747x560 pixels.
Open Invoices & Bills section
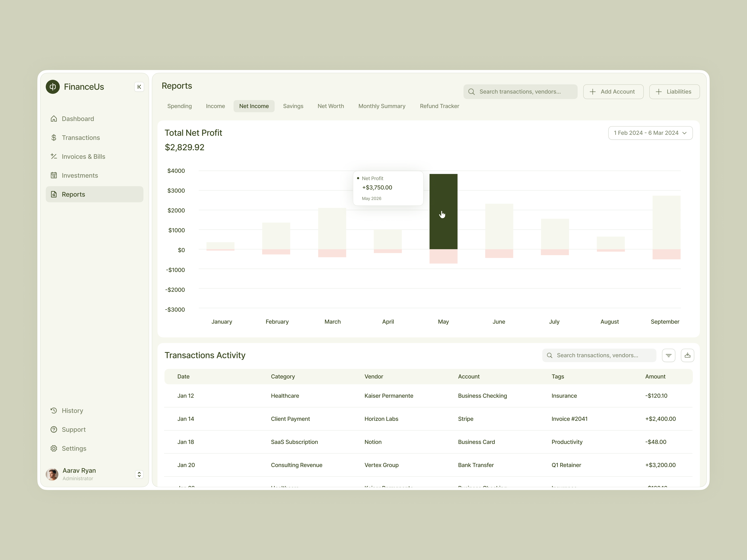54,156
